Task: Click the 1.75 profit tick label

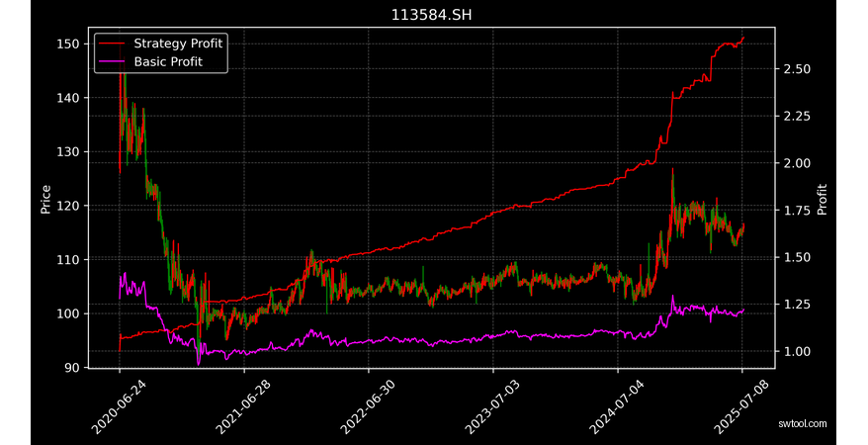Action: pos(798,211)
